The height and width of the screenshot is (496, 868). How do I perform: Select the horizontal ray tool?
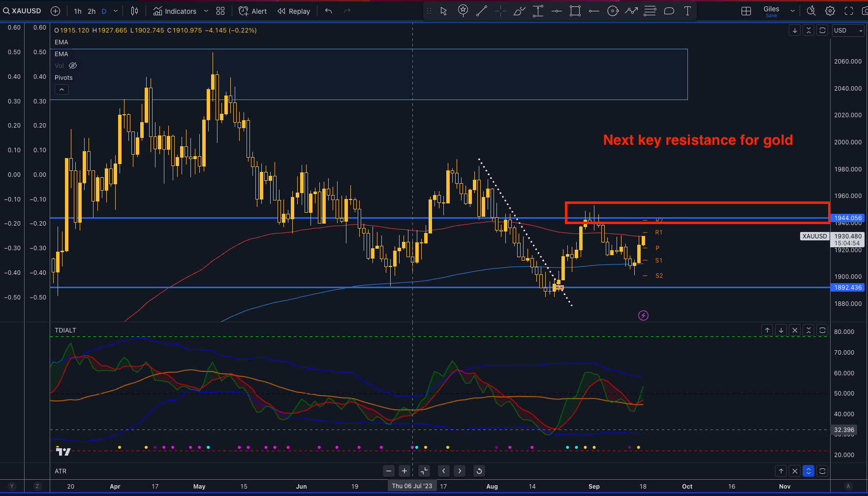pyautogui.click(x=594, y=11)
